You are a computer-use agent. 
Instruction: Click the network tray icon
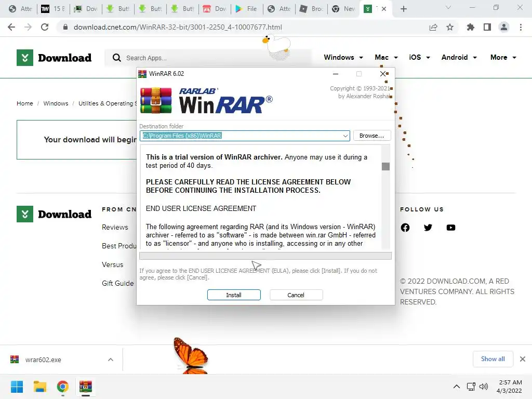tap(471, 387)
